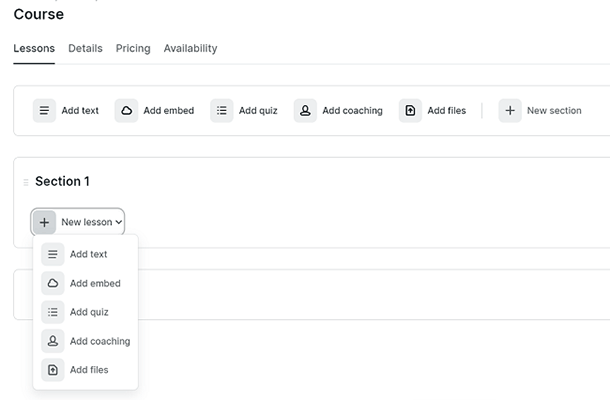Click the Add text icon in top toolbar

tap(44, 111)
